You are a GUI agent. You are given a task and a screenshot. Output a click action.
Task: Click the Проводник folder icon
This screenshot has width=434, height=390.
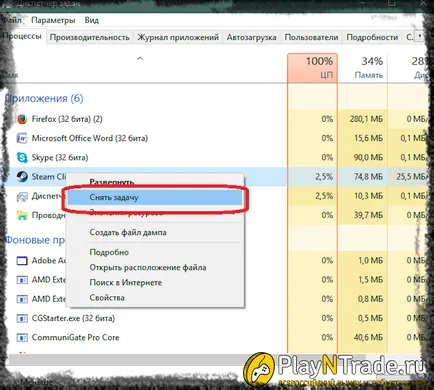pos(22,215)
